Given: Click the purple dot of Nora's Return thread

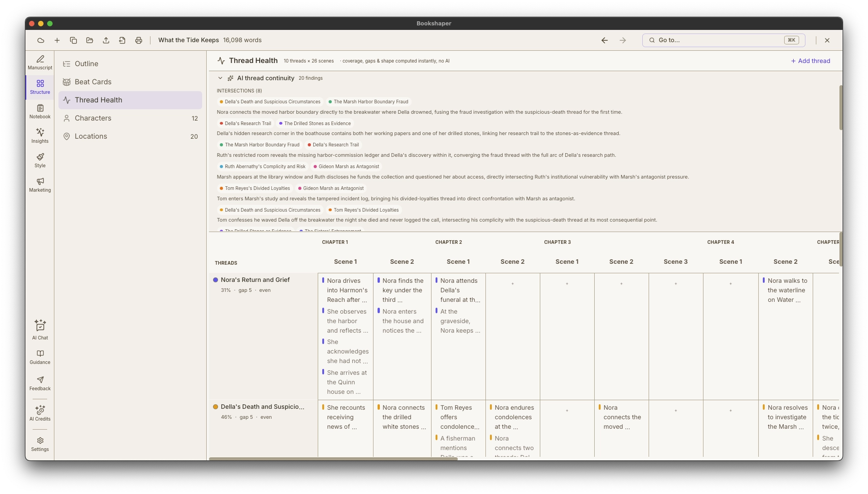Looking at the screenshot, I should pyautogui.click(x=216, y=280).
